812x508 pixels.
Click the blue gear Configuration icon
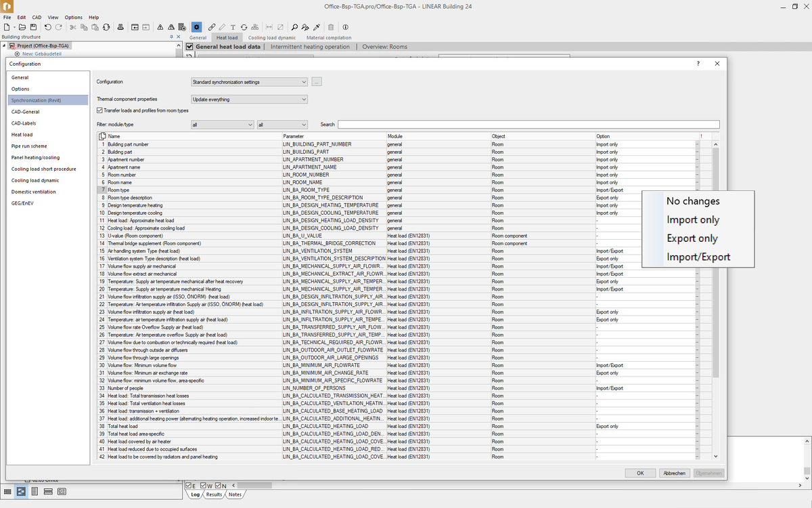click(196, 27)
